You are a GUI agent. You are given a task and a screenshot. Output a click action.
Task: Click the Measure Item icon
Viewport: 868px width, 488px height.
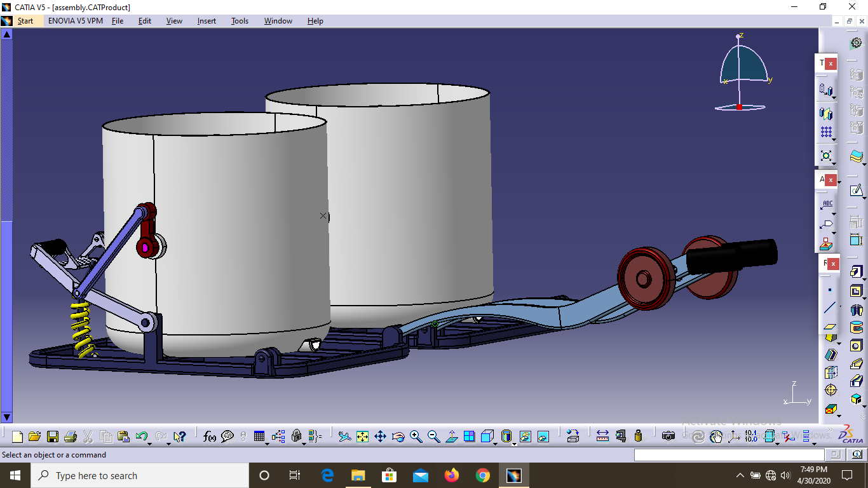pos(621,437)
